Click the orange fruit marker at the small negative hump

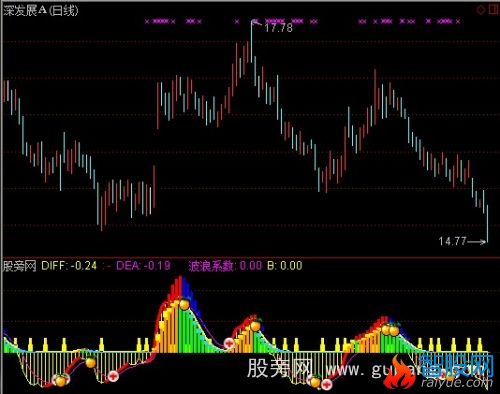pos(91,362)
